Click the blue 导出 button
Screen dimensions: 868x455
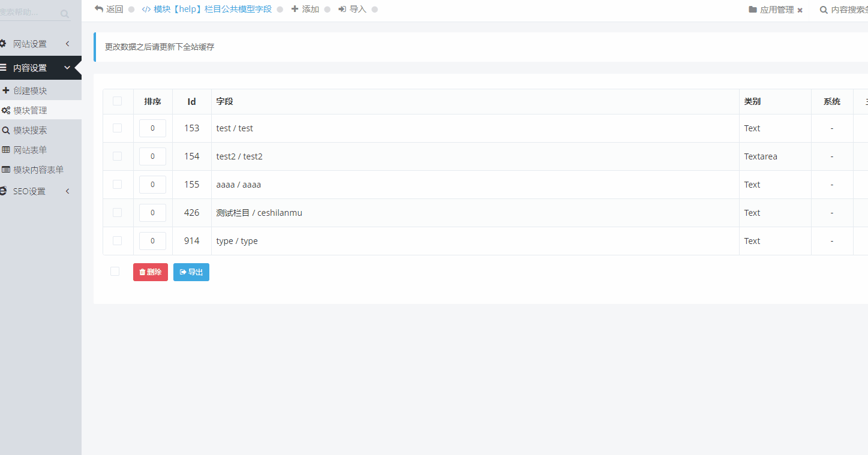click(x=191, y=272)
